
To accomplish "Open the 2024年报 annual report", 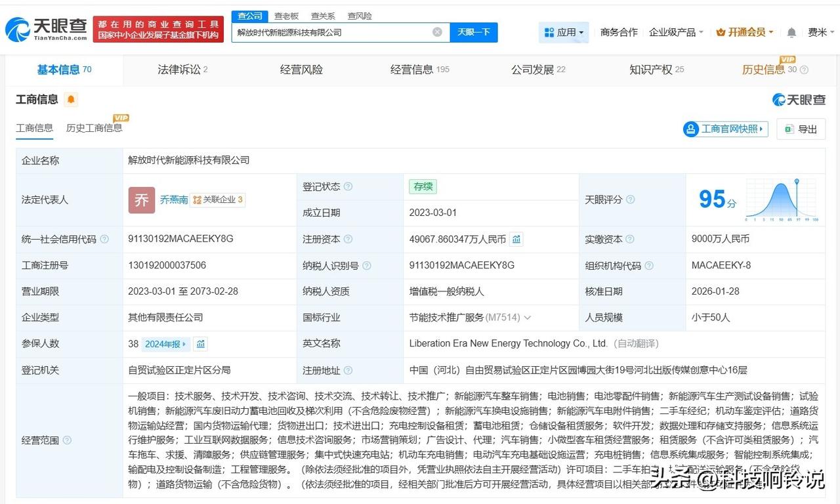I will point(166,344).
